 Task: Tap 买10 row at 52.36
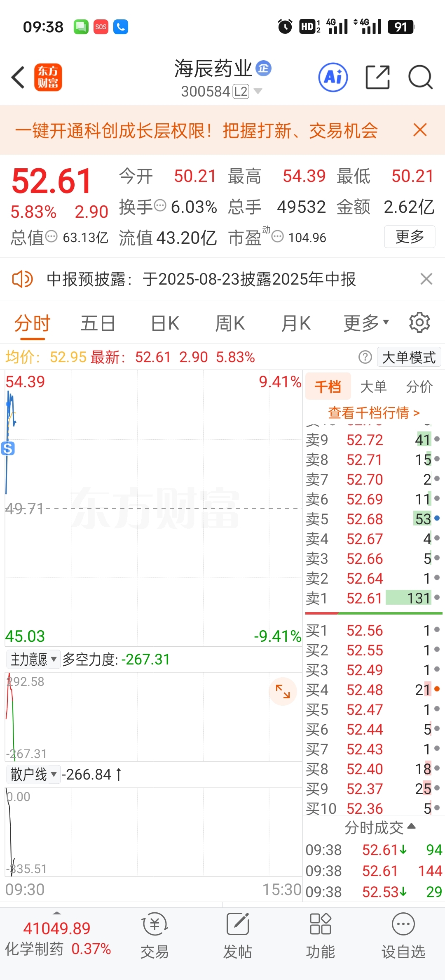[x=373, y=808]
